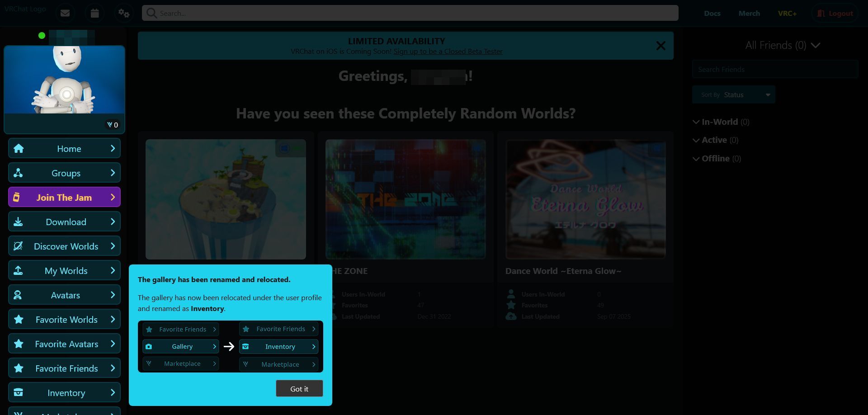This screenshot has height=415, width=868.
Task: Open the calendar events icon
Action: point(94,13)
